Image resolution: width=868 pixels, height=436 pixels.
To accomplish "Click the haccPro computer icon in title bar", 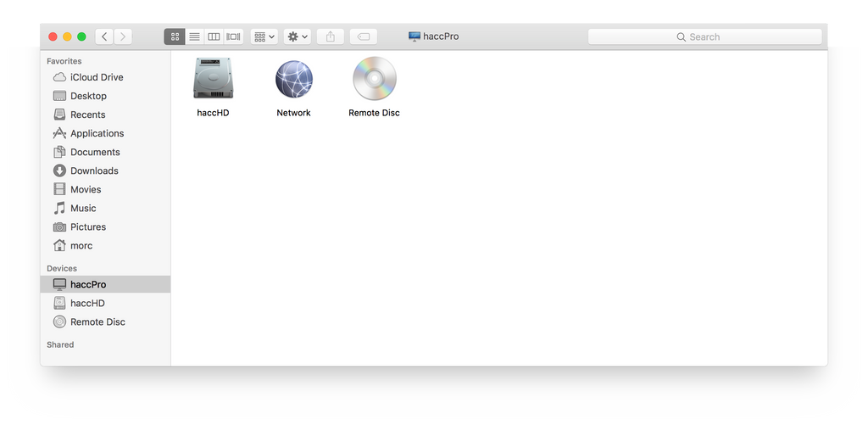I will pyautogui.click(x=414, y=36).
